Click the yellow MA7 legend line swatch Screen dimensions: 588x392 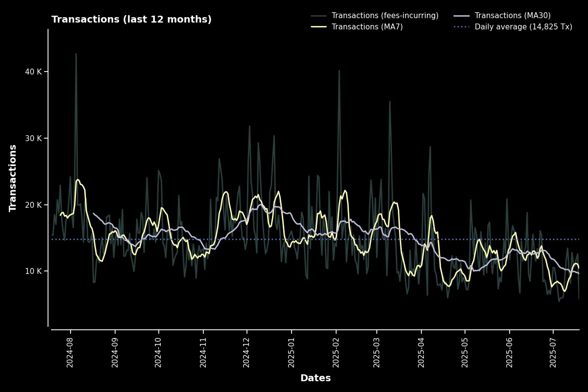point(318,27)
